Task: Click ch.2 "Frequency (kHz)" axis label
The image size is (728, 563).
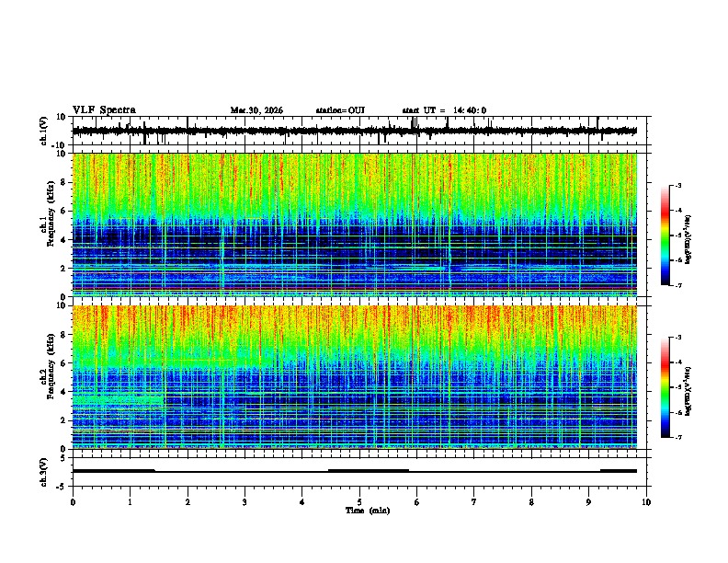Action: [51, 365]
